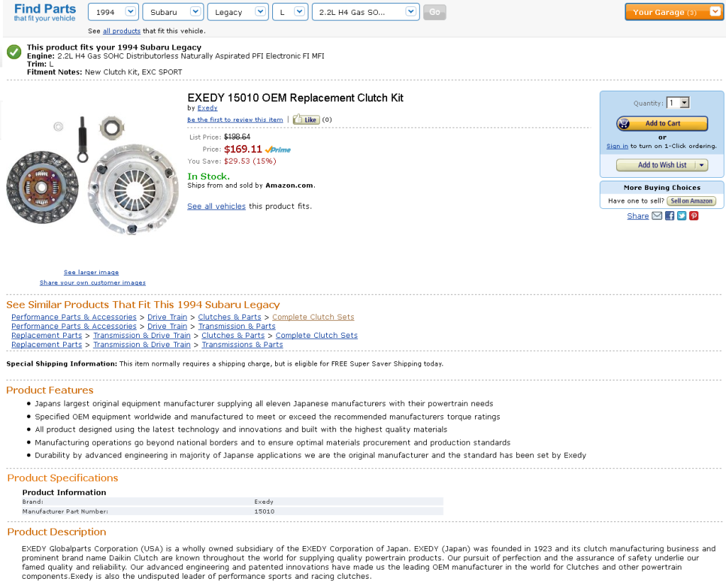This screenshot has width=726, height=588.
Task: Click the Share link
Action: (637, 216)
